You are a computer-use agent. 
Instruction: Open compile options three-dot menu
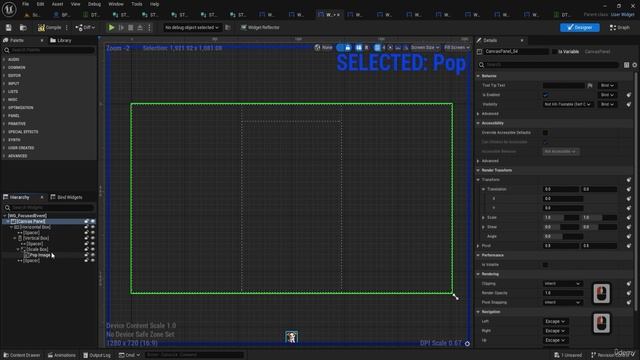67,27
